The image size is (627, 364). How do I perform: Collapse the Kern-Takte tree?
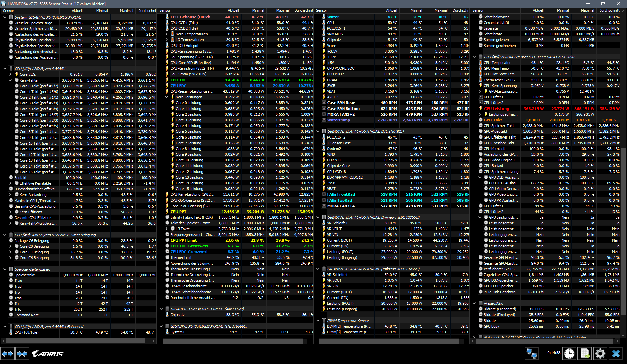10,80
